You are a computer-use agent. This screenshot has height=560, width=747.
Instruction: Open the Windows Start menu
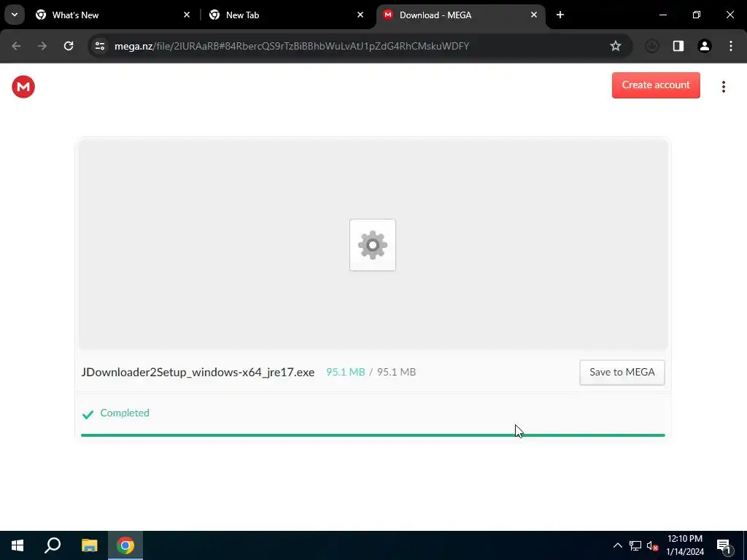pos(18,545)
